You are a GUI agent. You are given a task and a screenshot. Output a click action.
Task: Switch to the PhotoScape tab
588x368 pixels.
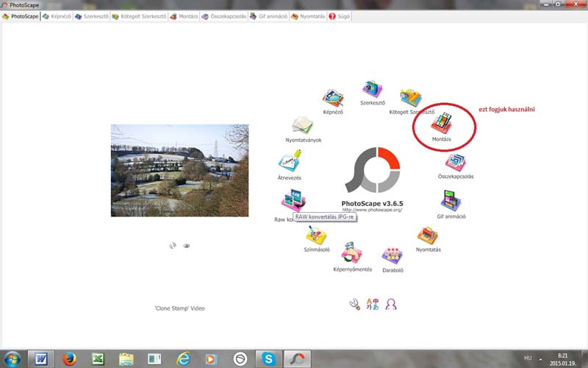pyautogui.click(x=21, y=16)
